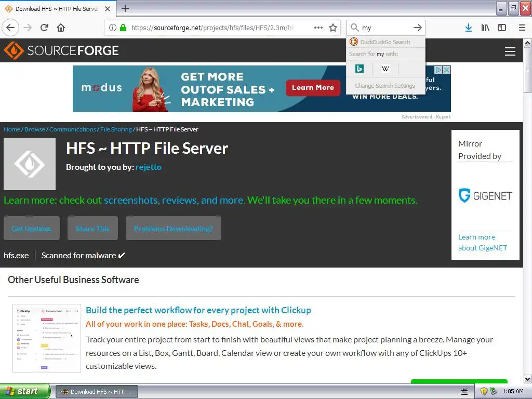Show site information icon in address bar
The width and height of the screenshot is (532, 399).
[x=113, y=28]
